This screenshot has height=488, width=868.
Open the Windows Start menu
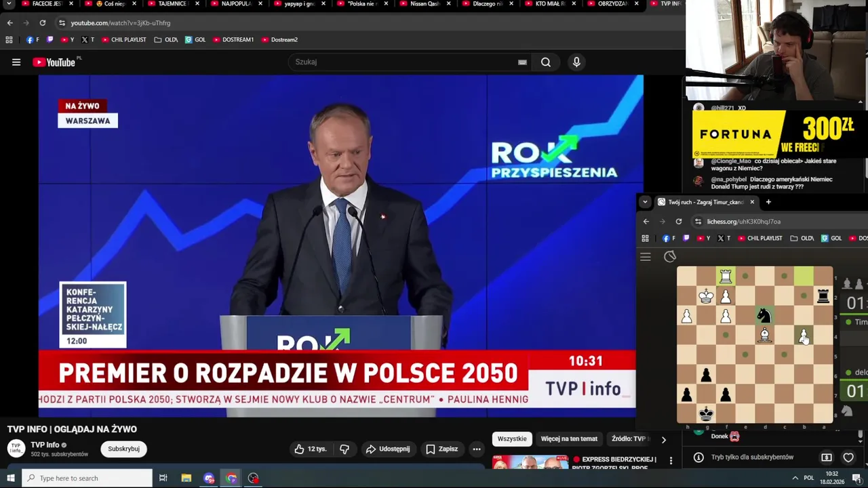11,479
